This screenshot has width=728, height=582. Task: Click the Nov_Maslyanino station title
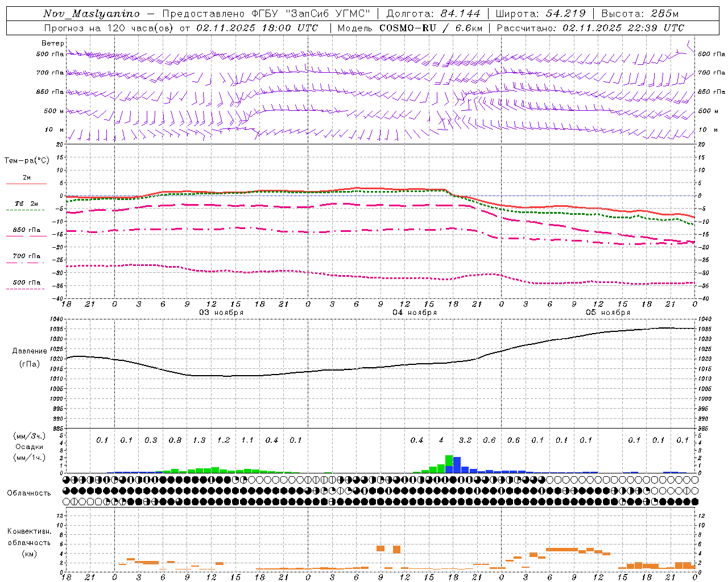[91, 14]
